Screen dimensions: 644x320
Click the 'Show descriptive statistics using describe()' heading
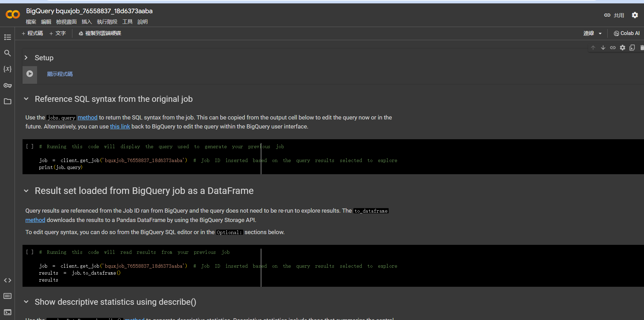pos(115,302)
